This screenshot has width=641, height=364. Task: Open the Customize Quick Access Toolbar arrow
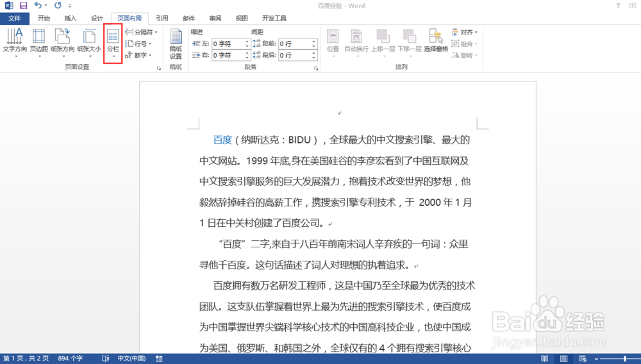click(x=70, y=6)
